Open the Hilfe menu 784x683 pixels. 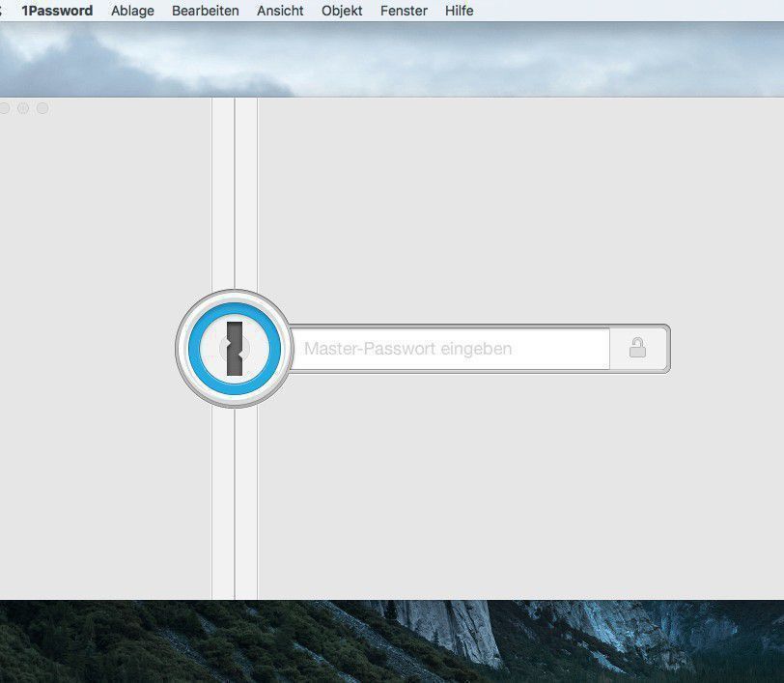[459, 11]
